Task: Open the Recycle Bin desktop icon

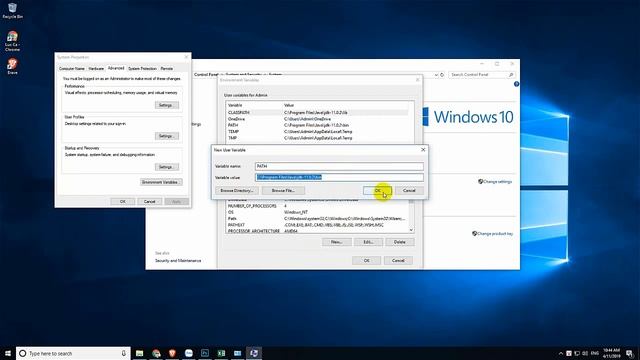Action: [12, 11]
